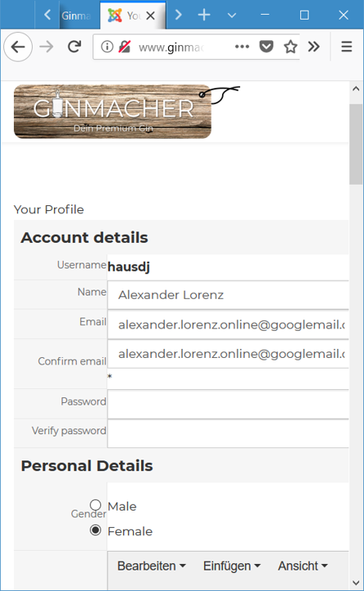Screen dimensions: 364x591
Task: Show more toolbar items chevron
Action: 313,47
